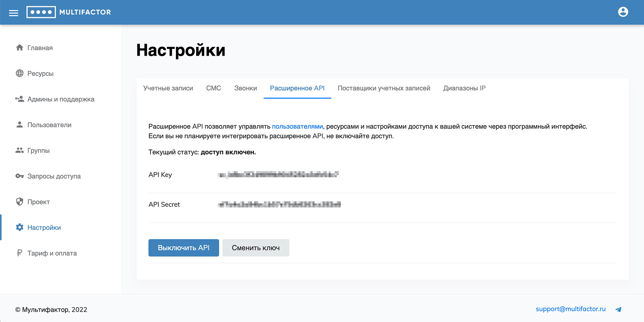Select Настройки in the sidebar

(x=44, y=228)
